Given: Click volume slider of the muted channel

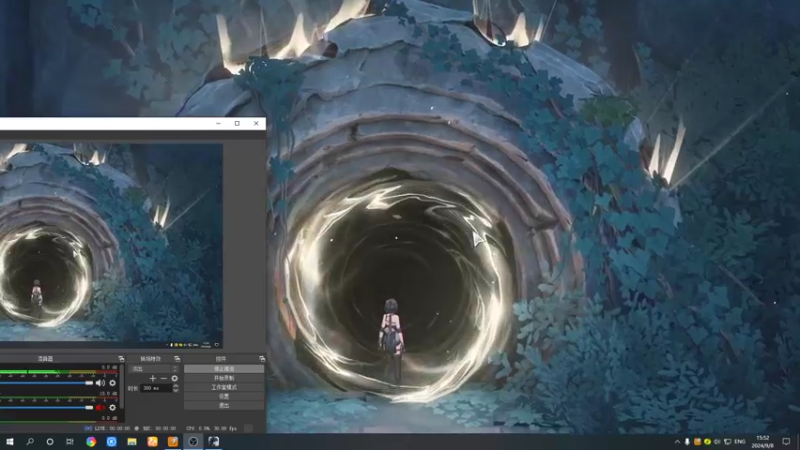Looking at the screenshot, I should 46,407.
